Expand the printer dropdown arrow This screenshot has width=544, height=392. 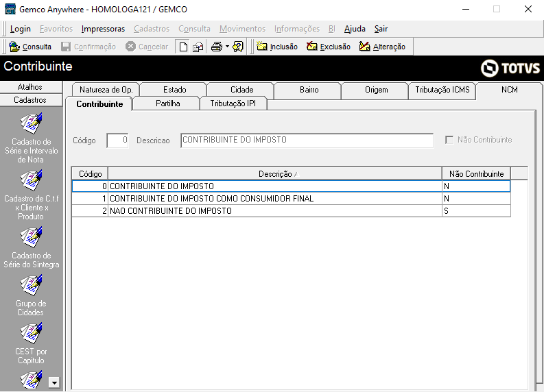[x=227, y=46]
